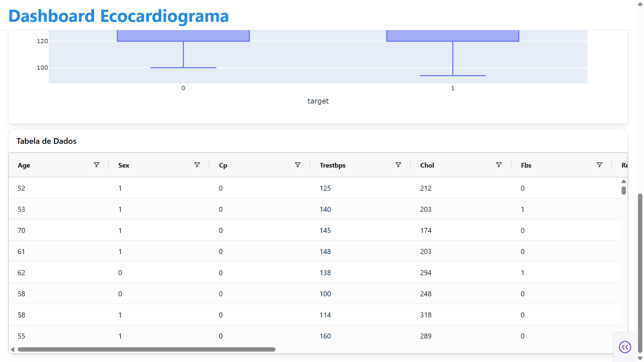Screen dimensions: 644x362
Task: Sort by the Sex column header
Action: 124,165
